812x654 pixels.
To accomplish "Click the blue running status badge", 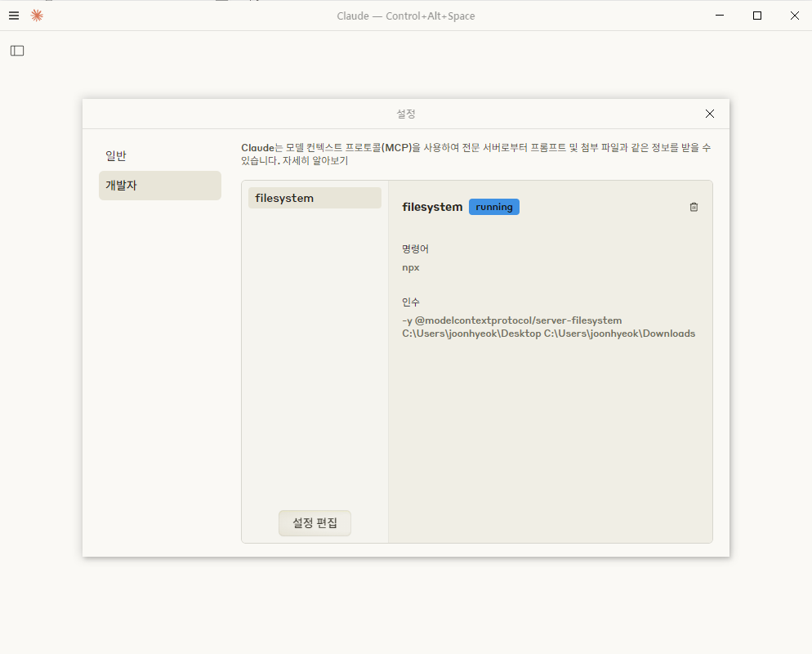I will tap(494, 207).
